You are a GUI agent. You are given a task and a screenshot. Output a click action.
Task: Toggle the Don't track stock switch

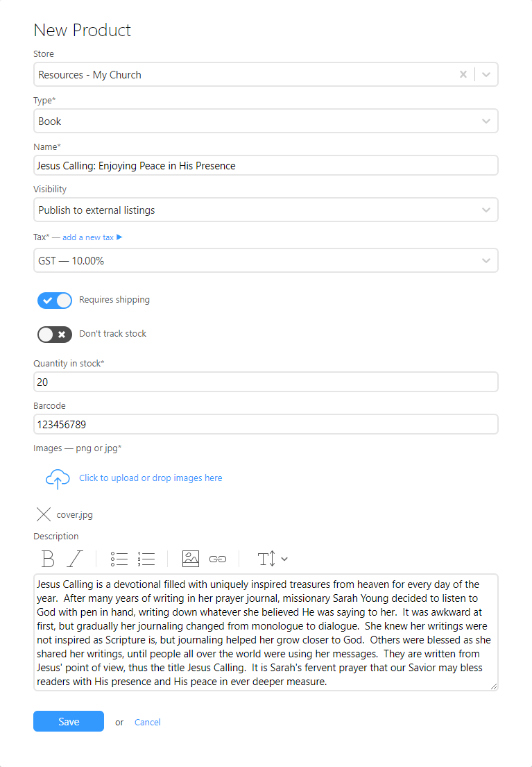(55, 335)
